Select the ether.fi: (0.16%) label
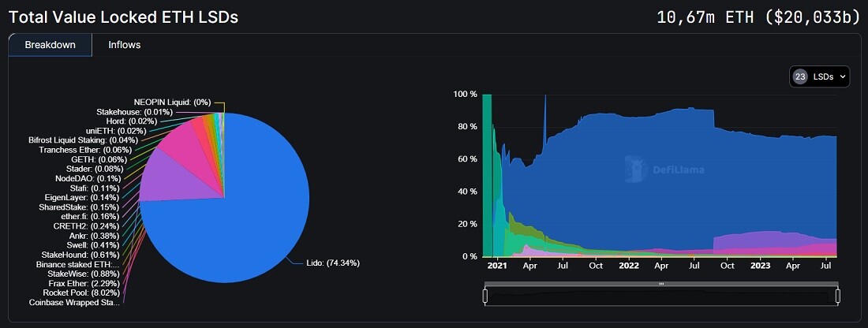Screen dimensions: 868x328 coord(88,216)
